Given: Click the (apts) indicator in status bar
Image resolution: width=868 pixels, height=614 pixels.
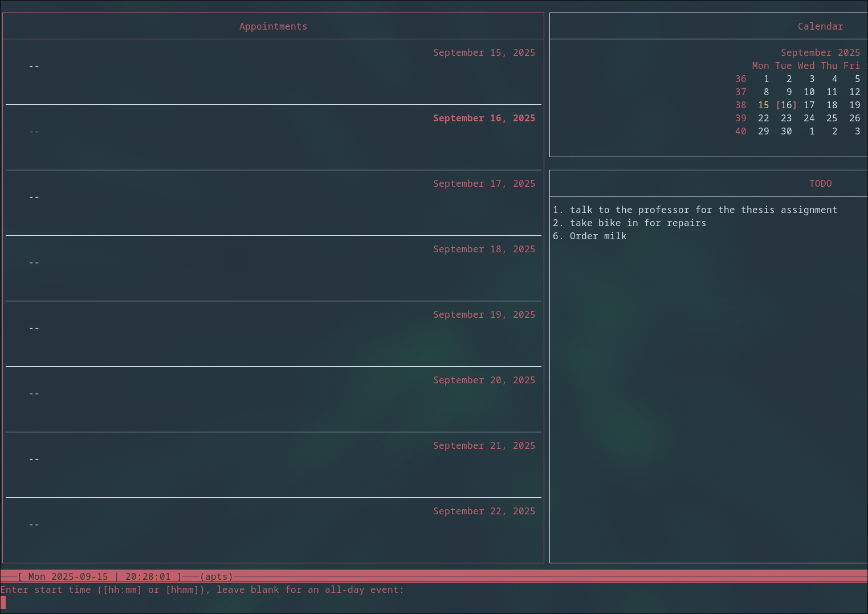Looking at the screenshot, I should tap(216, 576).
